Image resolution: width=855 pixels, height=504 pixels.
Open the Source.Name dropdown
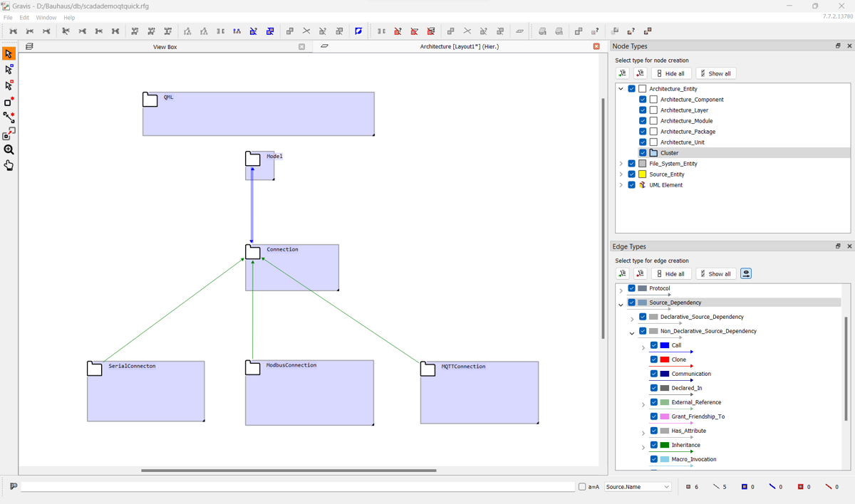pos(638,487)
